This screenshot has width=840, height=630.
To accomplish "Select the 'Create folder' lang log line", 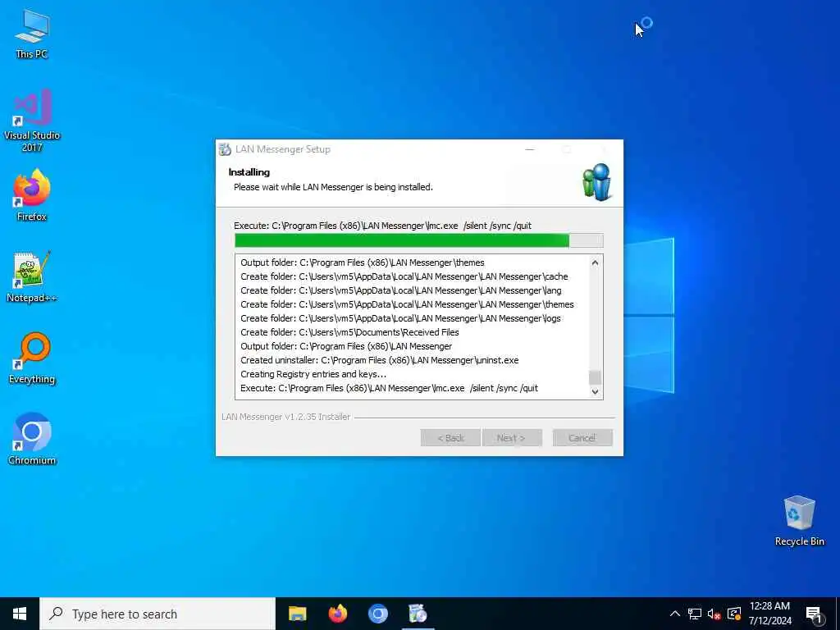I will 400,290.
